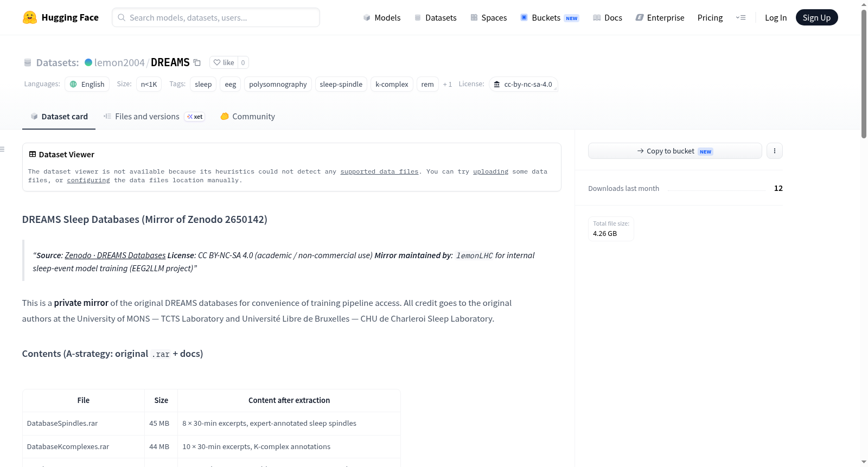
Task: Like the DREAMS dataset
Action: click(224, 62)
